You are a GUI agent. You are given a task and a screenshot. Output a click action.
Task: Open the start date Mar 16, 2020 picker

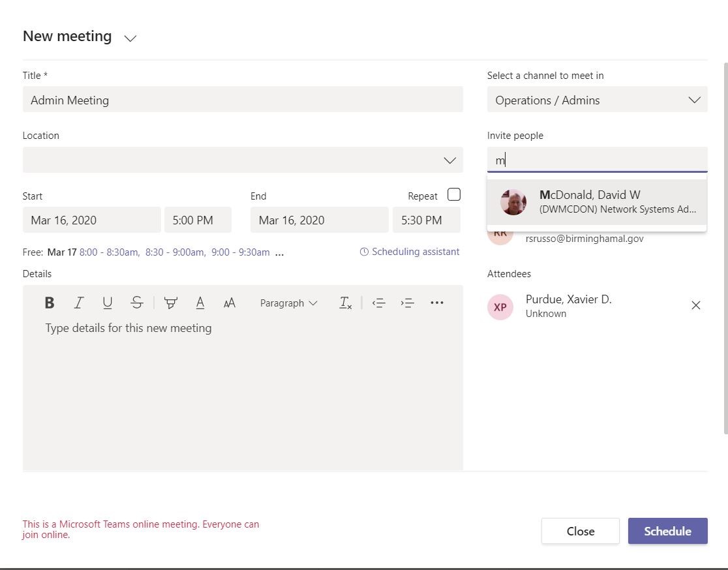tap(91, 220)
